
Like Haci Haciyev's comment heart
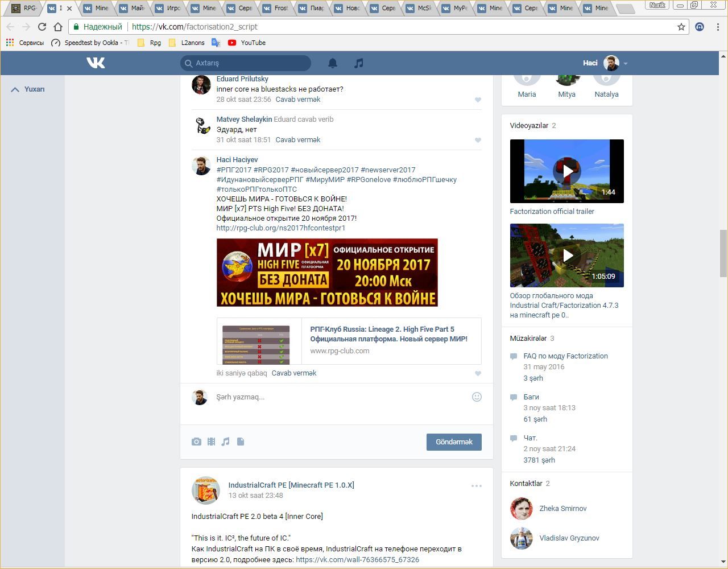pos(478,373)
